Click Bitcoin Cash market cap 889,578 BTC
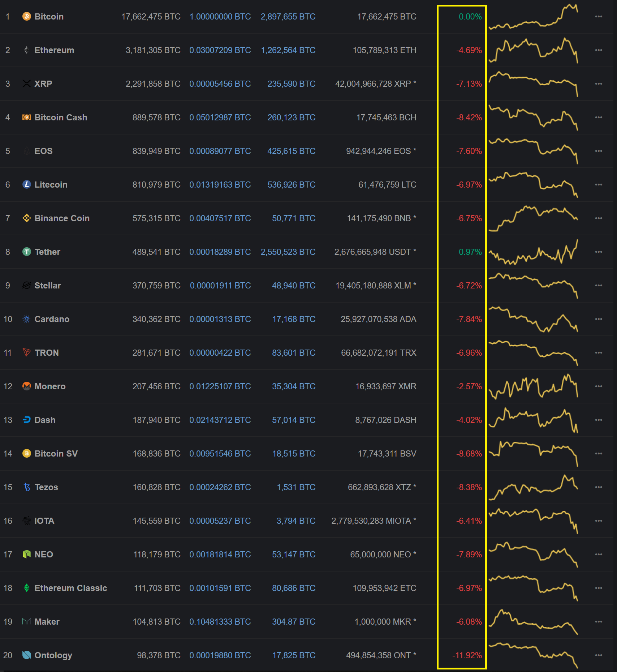Screen dimensions: 617x672 pos(156,117)
